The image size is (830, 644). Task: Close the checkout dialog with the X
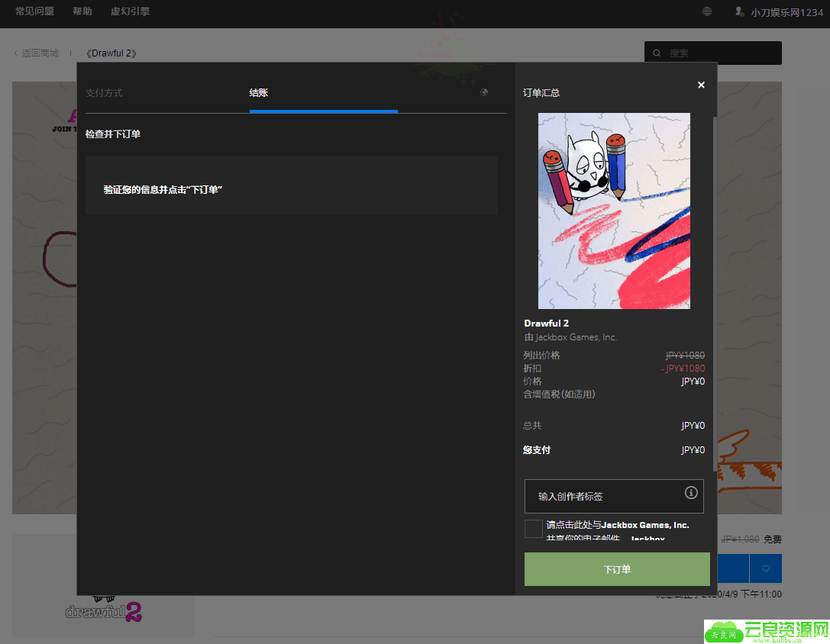701,85
